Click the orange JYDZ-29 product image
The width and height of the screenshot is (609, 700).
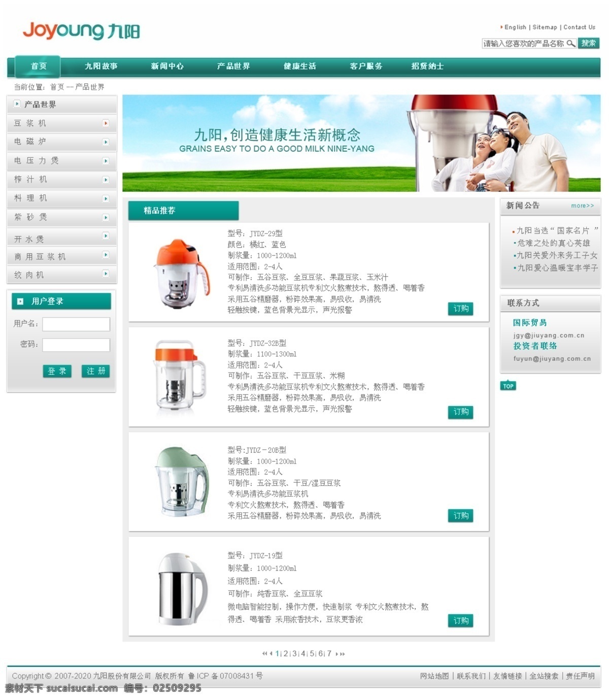(181, 273)
